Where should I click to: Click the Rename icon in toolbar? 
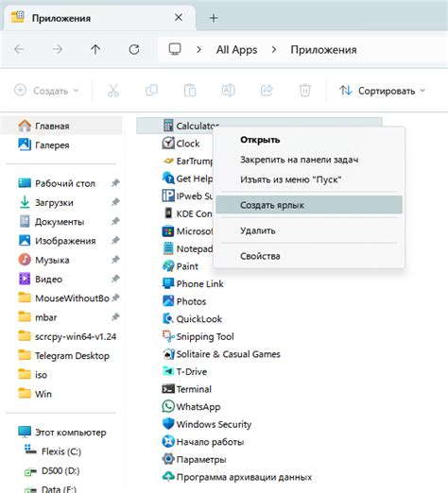(229, 91)
